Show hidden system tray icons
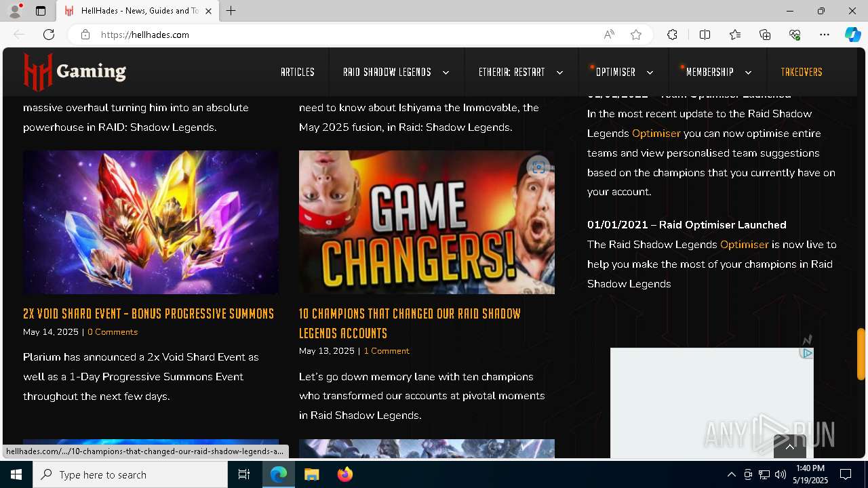 731,474
